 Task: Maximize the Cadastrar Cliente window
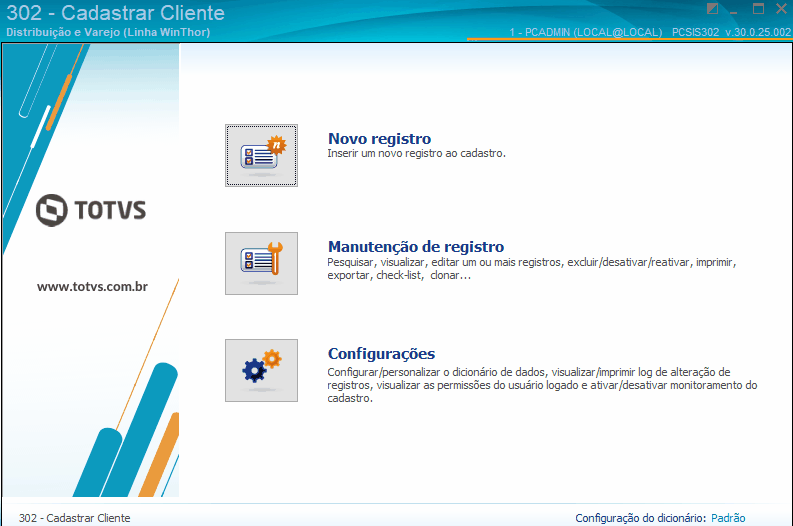coord(758,9)
